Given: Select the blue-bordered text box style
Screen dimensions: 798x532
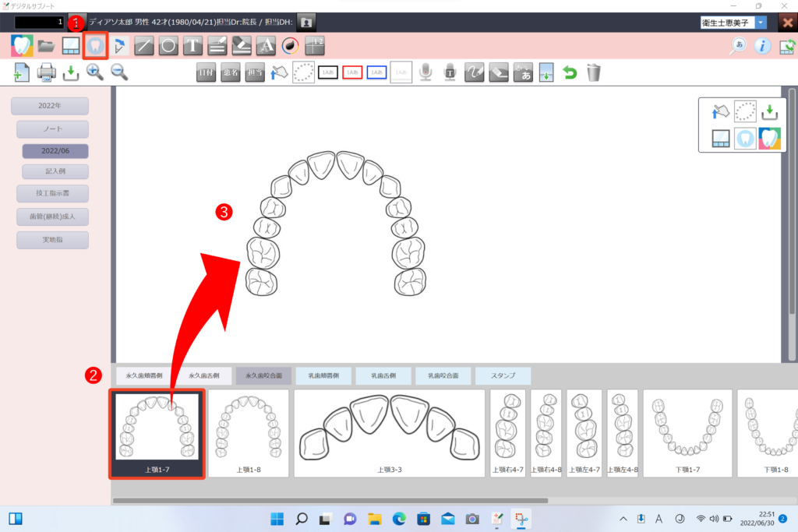Looking at the screenshot, I should pyautogui.click(x=376, y=72).
